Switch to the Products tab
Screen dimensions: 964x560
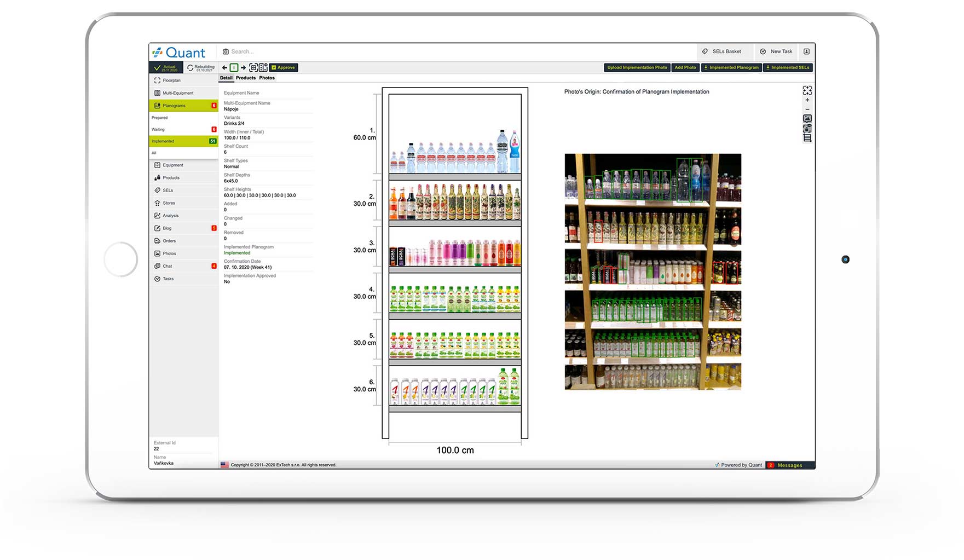click(x=246, y=78)
